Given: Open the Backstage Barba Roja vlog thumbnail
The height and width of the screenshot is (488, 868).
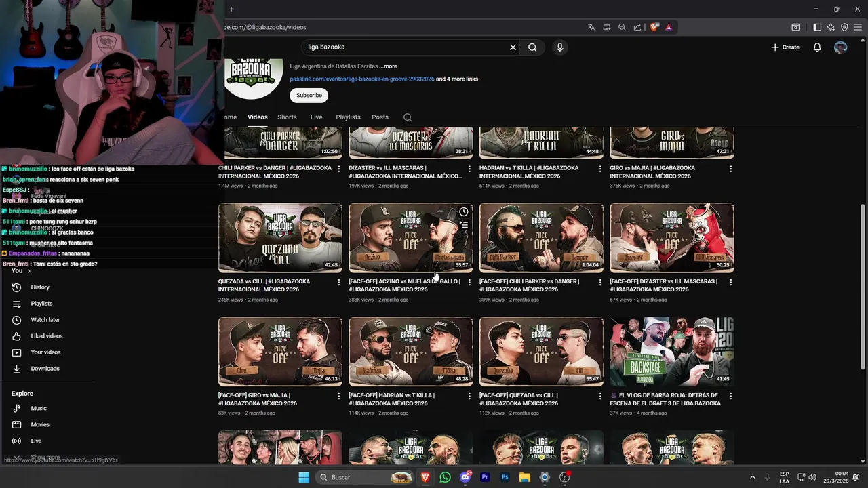Looking at the screenshot, I should point(672,352).
